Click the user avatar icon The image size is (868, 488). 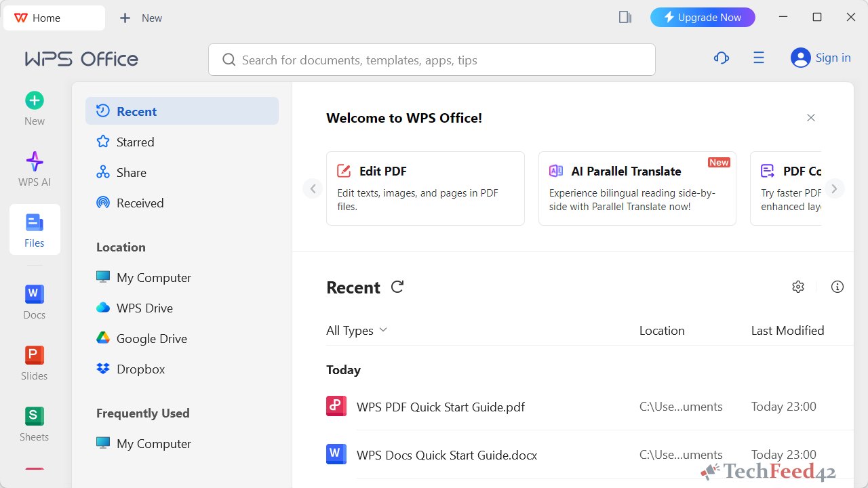tap(801, 58)
